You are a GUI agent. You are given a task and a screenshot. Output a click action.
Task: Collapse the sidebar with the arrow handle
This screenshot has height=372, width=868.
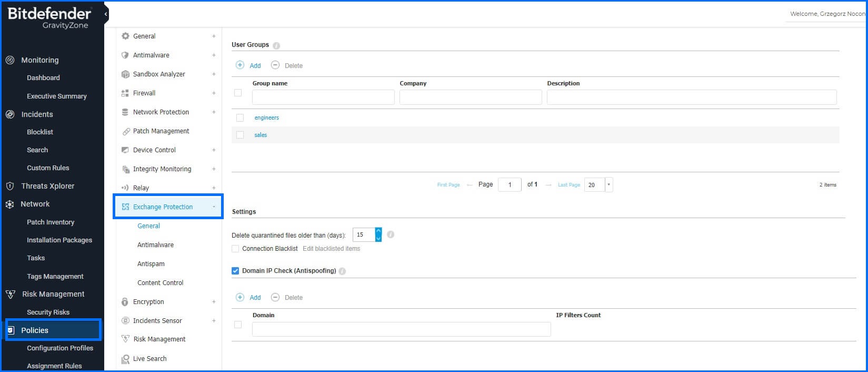(x=106, y=14)
